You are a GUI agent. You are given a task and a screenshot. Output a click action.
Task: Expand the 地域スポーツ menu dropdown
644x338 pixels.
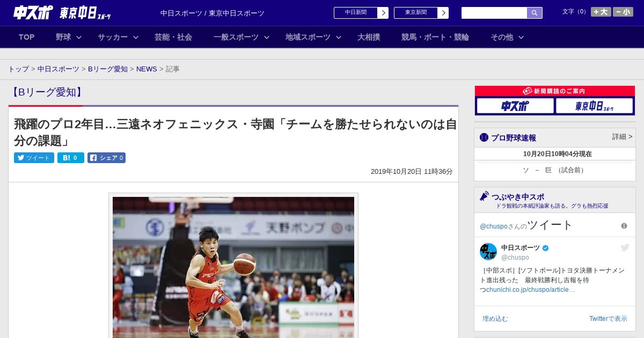tap(313, 37)
